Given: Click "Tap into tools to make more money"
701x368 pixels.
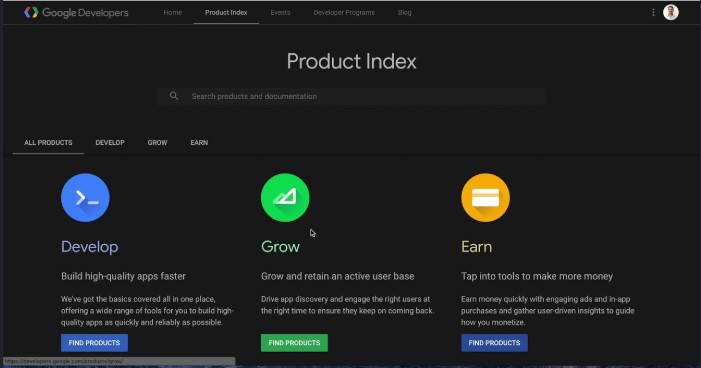Looking at the screenshot, I should pos(537,276).
